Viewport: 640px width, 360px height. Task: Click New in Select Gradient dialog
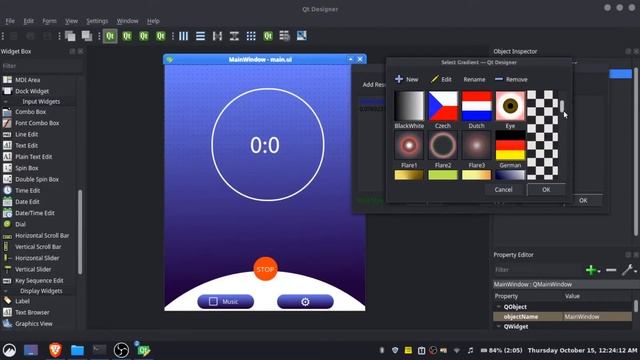coord(407,79)
